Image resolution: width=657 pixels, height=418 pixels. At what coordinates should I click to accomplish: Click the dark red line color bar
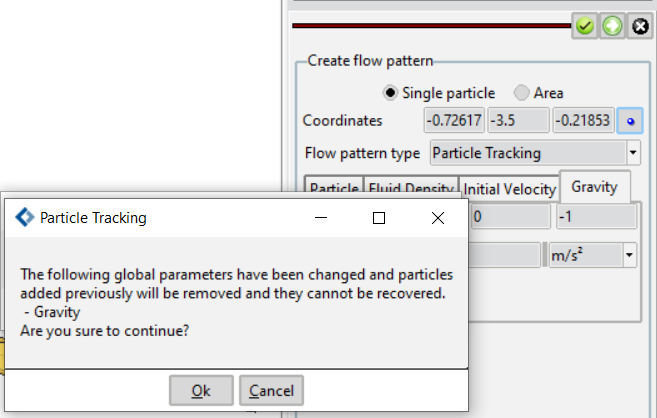(x=432, y=26)
